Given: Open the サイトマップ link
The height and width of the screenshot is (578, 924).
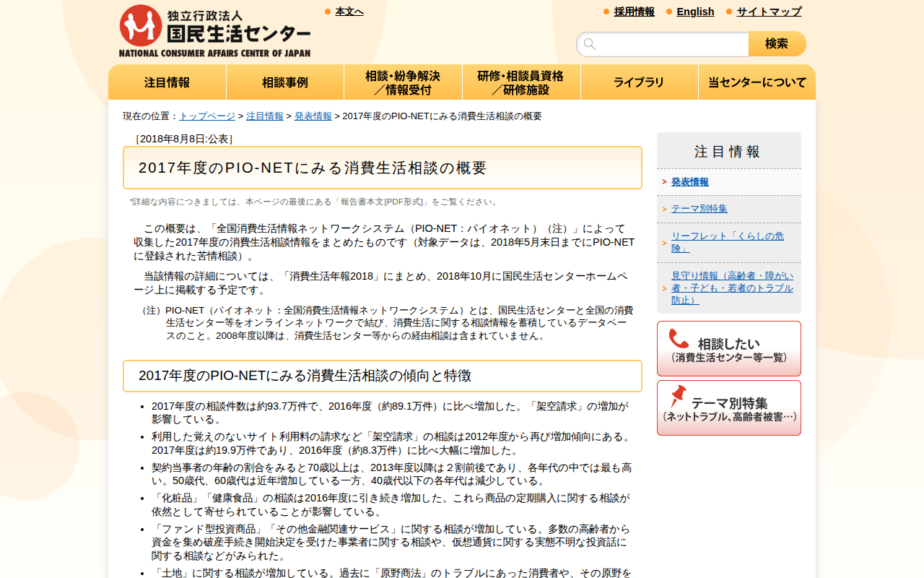Looking at the screenshot, I should 769,12.
